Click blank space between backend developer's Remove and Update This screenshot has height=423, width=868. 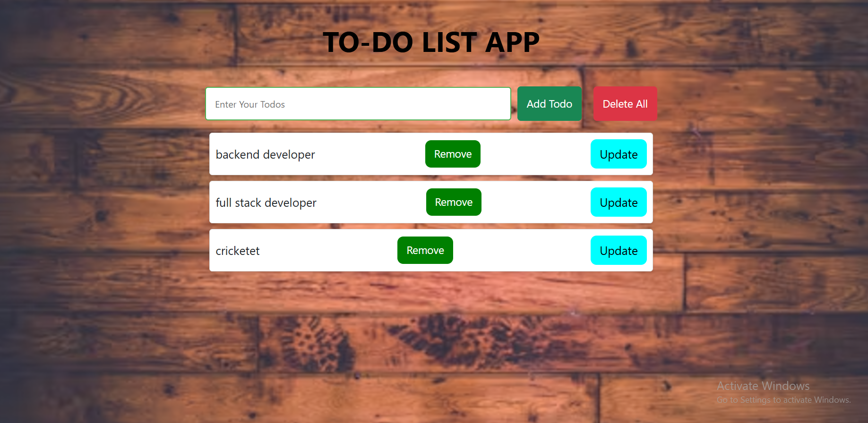click(x=535, y=154)
